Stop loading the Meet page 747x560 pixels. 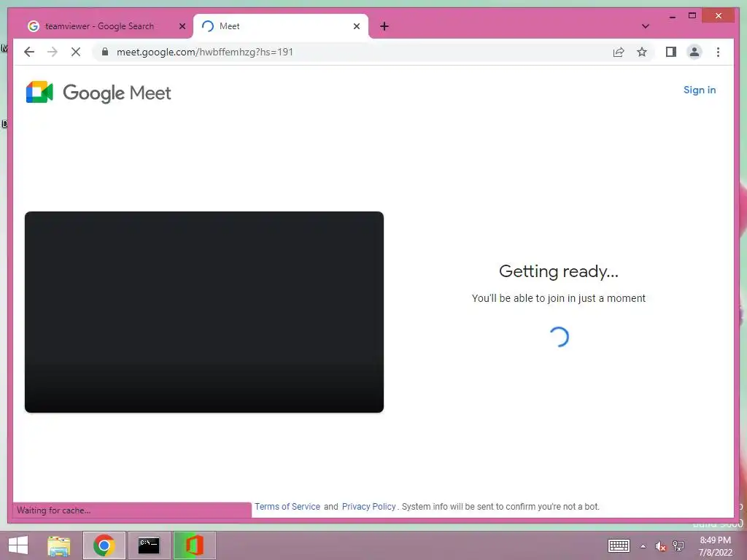[76, 52]
